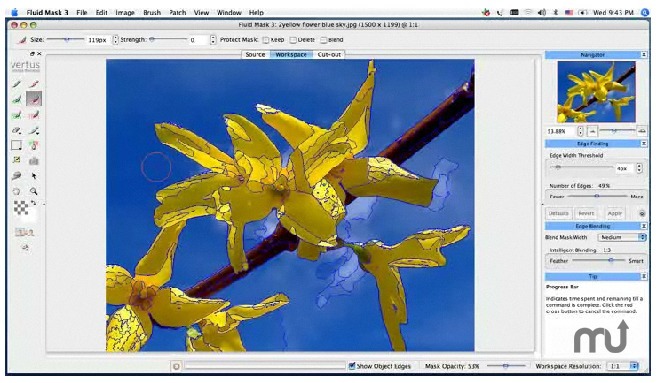The height and width of the screenshot is (383, 659).
Task: Click the Edge Width Threshold stepper
Action: pyautogui.click(x=639, y=168)
